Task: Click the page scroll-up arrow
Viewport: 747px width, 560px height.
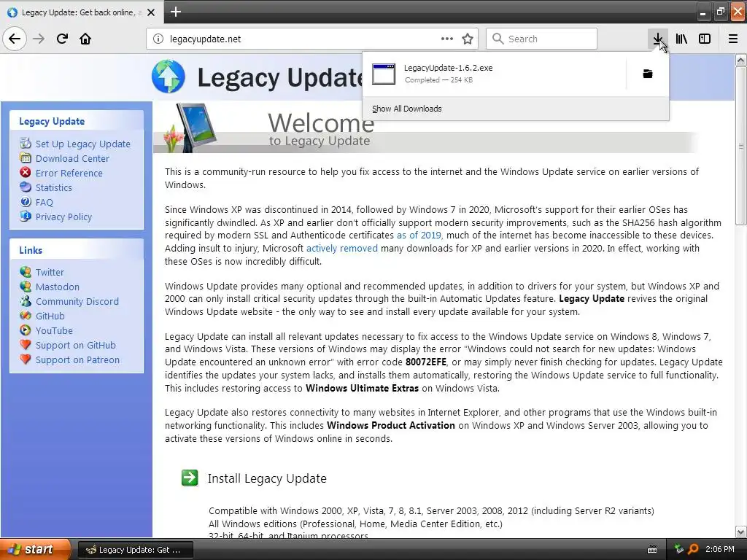Action: pos(740,60)
